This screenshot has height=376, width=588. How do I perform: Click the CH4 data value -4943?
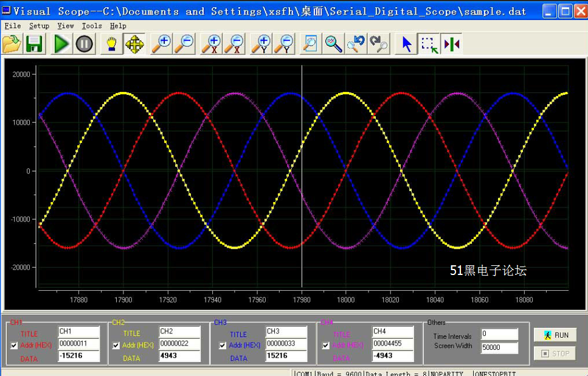[x=393, y=356]
